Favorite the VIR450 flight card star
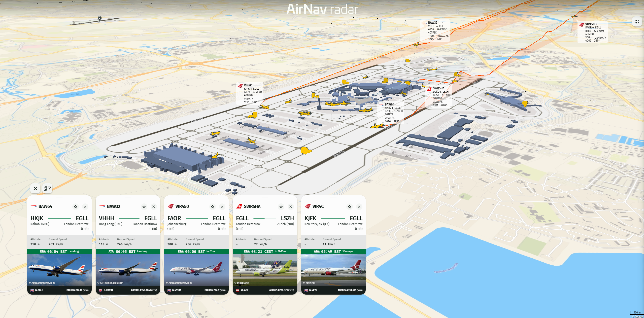The width and height of the screenshot is (644, 318). tap(213, 207)
